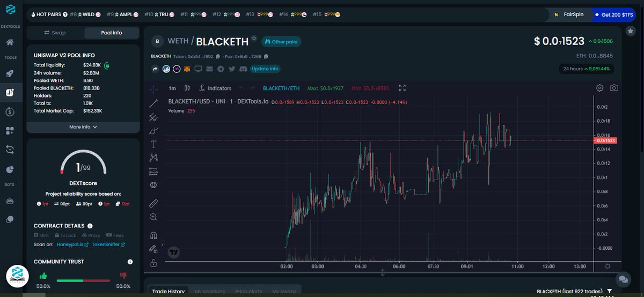Image resolution: width=644 pixels, height=297 pixels.
Task: Click the Community Trust vote bar
Action: click(83, 280)
